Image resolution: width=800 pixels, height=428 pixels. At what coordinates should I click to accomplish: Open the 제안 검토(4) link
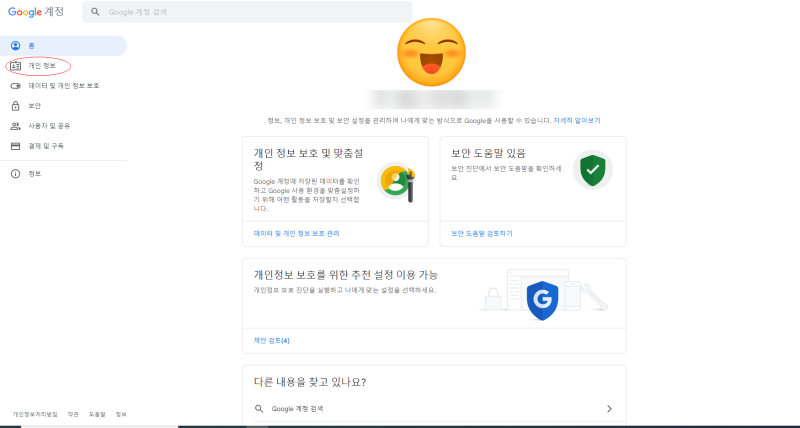271,341
